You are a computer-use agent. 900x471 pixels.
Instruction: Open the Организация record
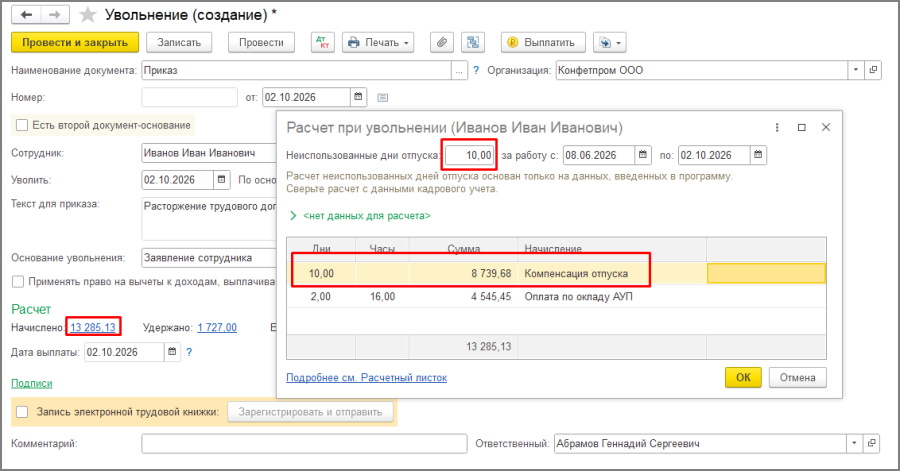(873, 70)
